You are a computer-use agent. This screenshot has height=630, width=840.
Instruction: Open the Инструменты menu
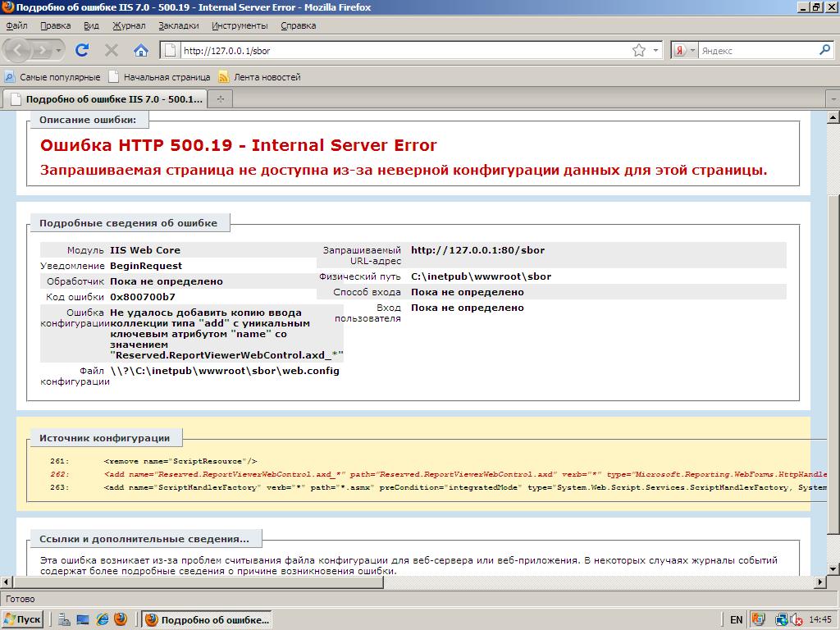pyautogui.click(x=240, y=25)
